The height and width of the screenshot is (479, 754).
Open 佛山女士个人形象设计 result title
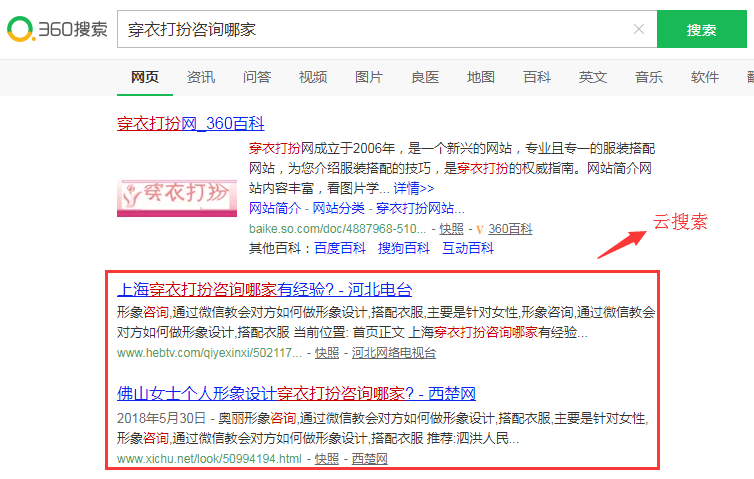[296, 394]
